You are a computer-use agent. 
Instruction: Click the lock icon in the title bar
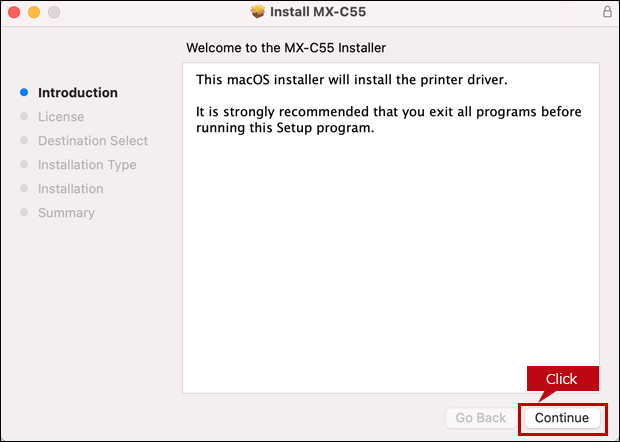coord(606,12)
